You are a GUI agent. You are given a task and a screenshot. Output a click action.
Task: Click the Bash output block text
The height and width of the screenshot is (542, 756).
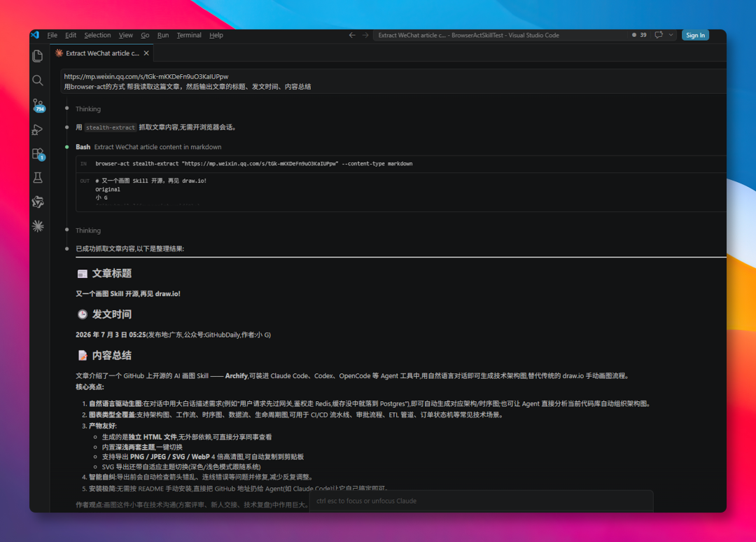click(151, 190)
